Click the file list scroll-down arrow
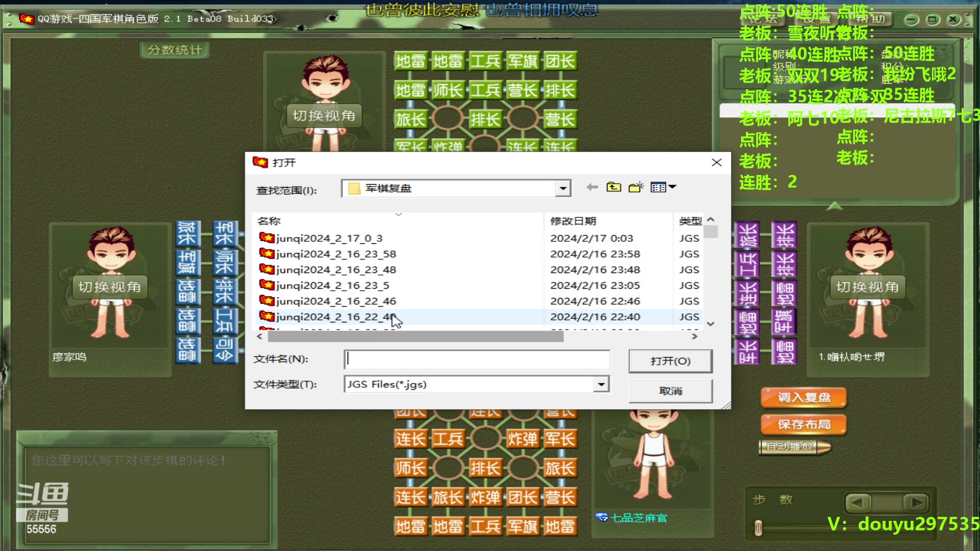This screenshot has height=551, width=980. pyautogui.click(x=710, y=323)
